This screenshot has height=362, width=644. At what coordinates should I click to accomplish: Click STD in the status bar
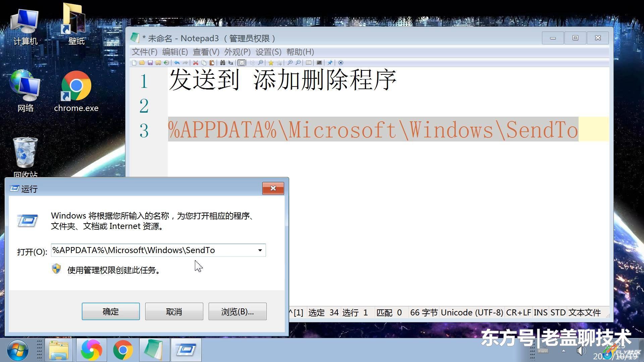coord(558,312)
